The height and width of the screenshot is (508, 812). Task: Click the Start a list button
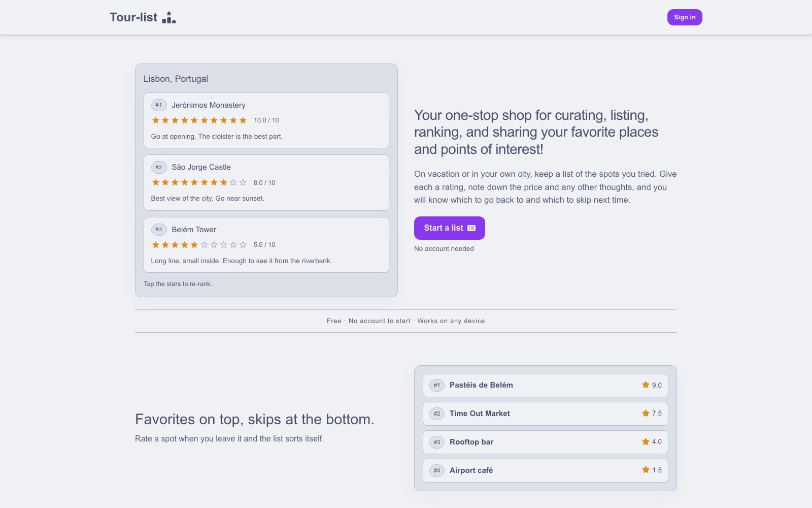(449, 228)
